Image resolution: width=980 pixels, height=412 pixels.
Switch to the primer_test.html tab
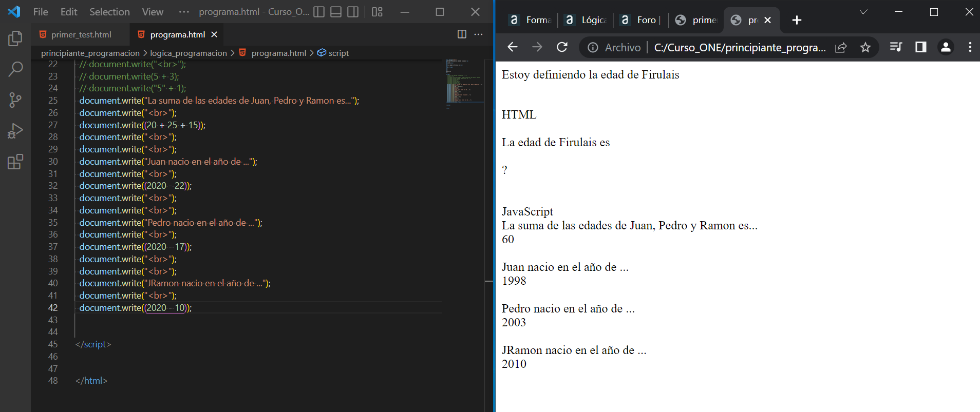pos(81,34)
